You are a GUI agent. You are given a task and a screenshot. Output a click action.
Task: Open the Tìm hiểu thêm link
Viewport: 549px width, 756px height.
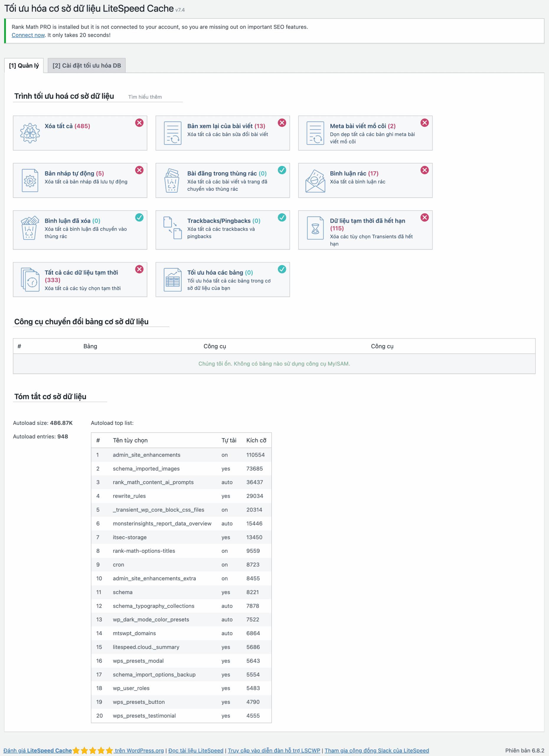pos(145,97)
